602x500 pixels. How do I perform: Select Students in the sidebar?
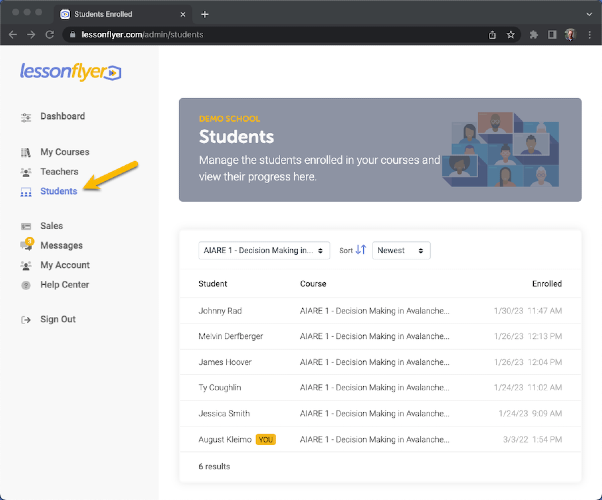click(x=59, y=191)
